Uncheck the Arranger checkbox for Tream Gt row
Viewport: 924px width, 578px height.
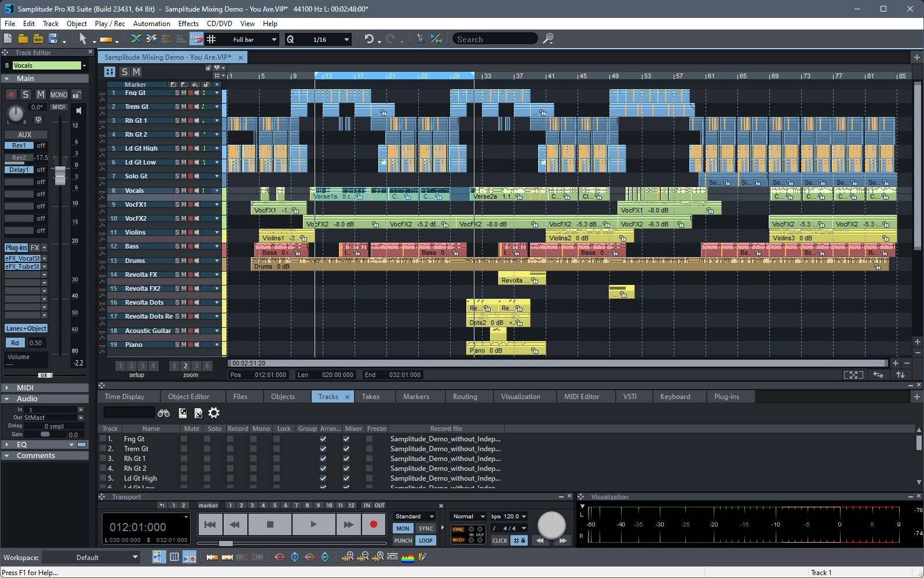tap(323, 449)
